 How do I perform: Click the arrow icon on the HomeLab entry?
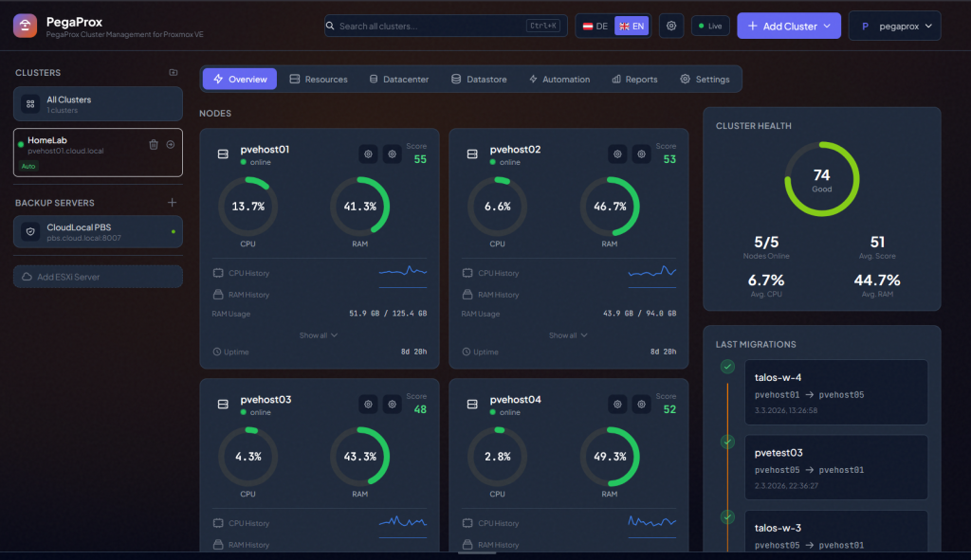(171, 145)
